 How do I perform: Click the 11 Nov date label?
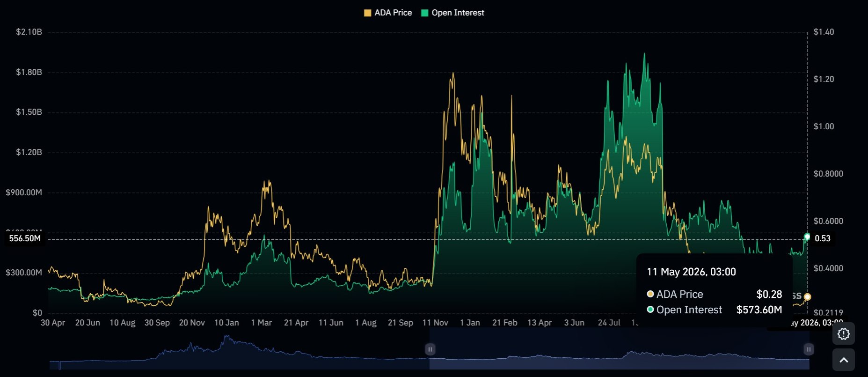tap(435, 323)
